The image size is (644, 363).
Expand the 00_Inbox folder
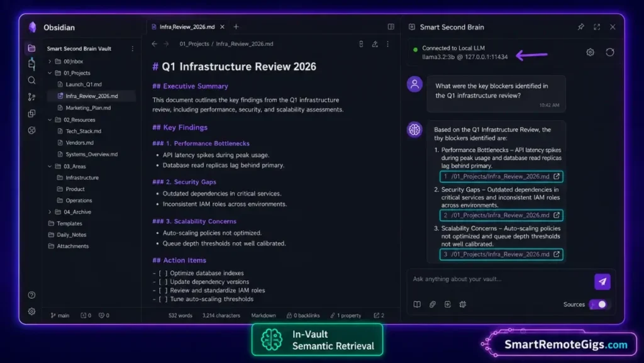pyautogui.click(x=50, y=62)
